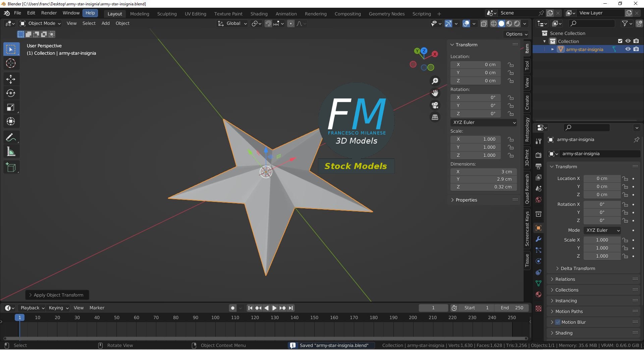Open Render properties tab icon
644x350 pixels.
538,155
